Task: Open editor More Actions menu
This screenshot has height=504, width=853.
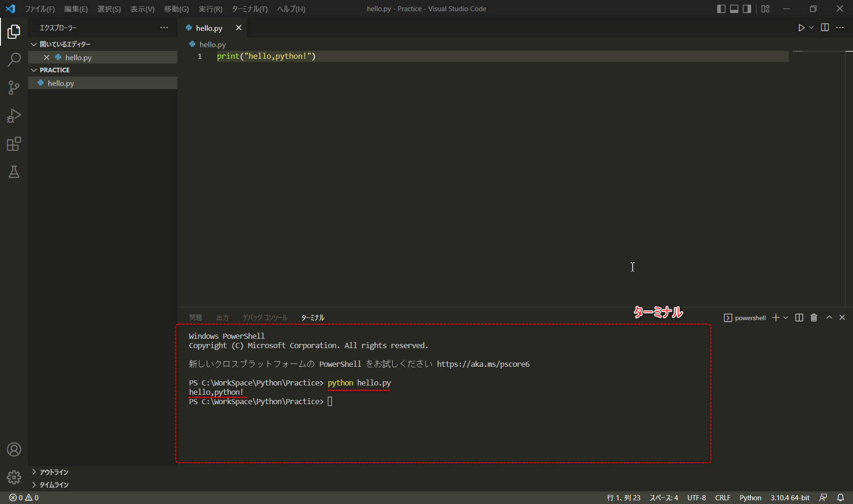Action: pyautogui.click(x=840, y=28)
